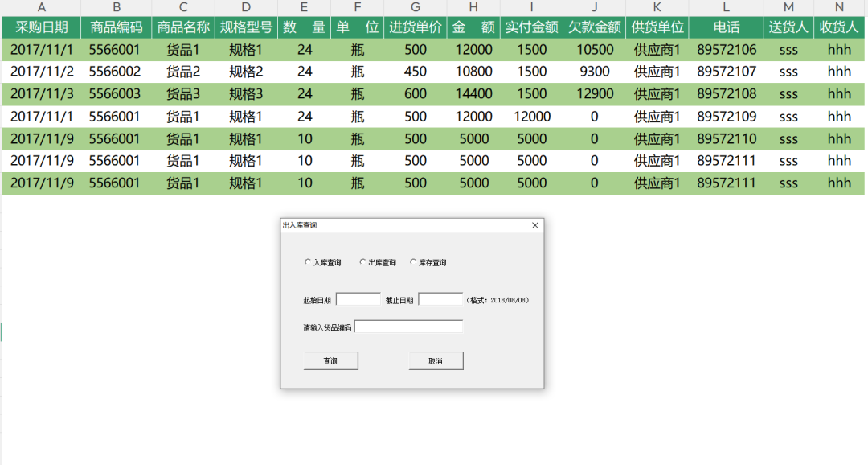Select the 欠款金额 header cell
Screen dimensions: 868x465
[594, 27]
